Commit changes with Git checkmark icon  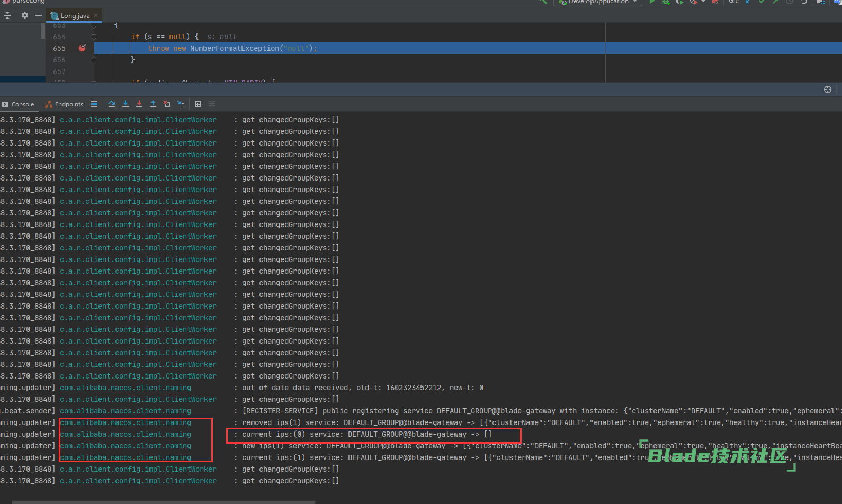(x=762, y=2)
